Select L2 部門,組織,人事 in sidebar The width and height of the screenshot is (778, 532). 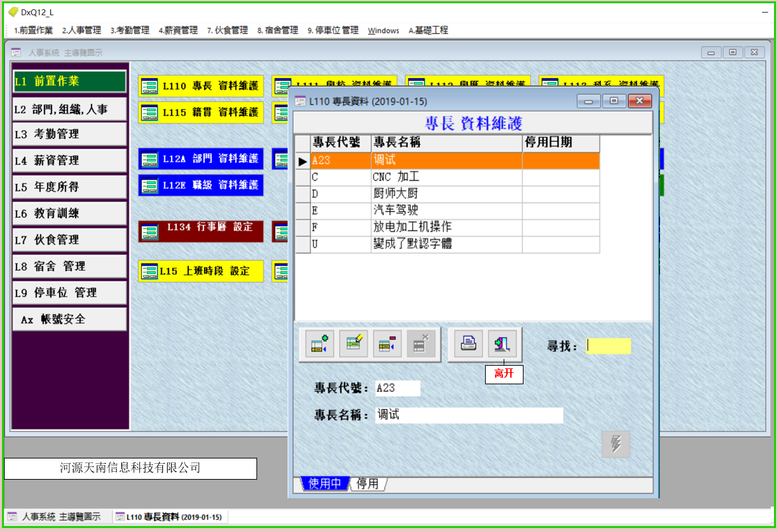(x=70, y=109)
